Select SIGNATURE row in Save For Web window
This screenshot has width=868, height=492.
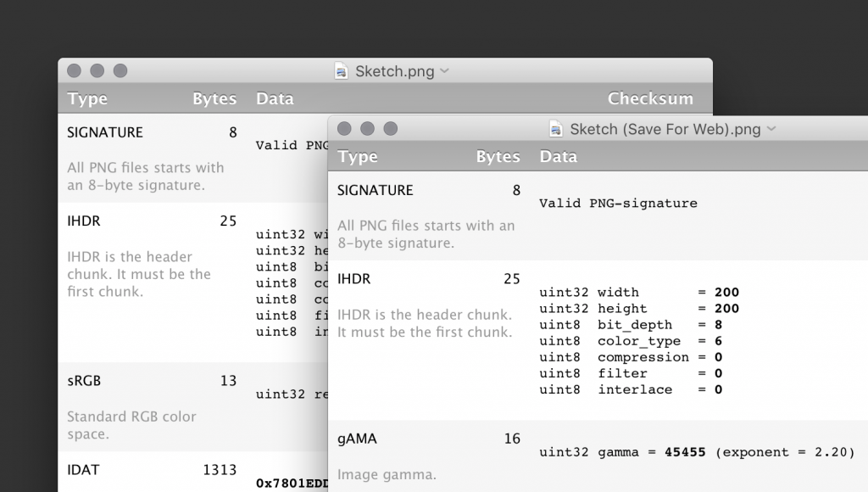tap(375, 190)
